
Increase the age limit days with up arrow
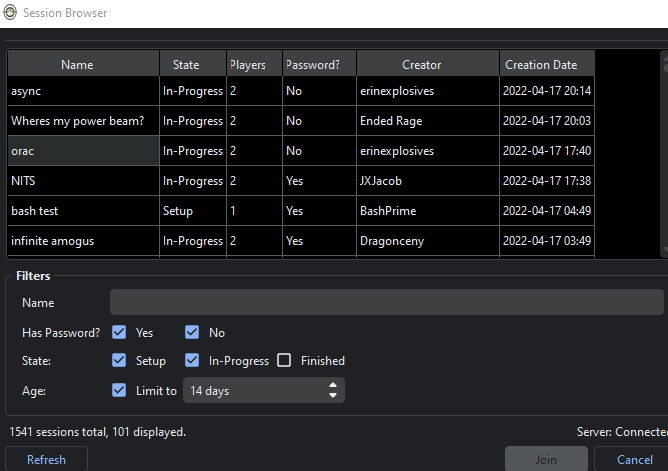333,385
